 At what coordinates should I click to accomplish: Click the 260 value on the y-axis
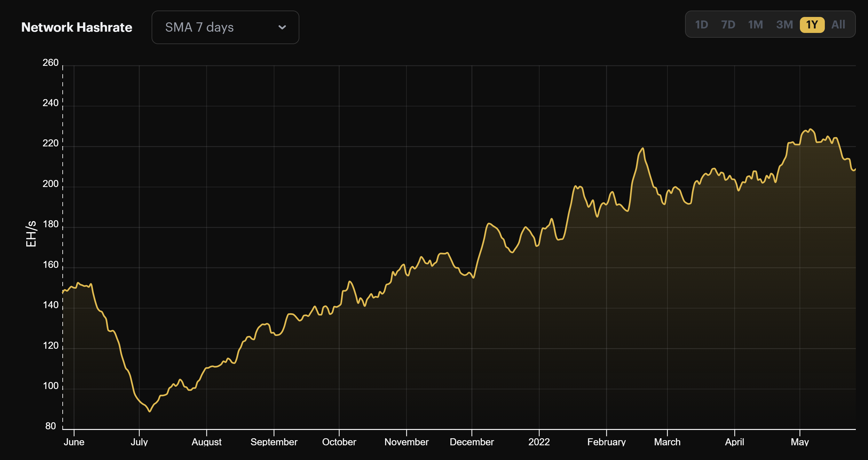(51, 62)
